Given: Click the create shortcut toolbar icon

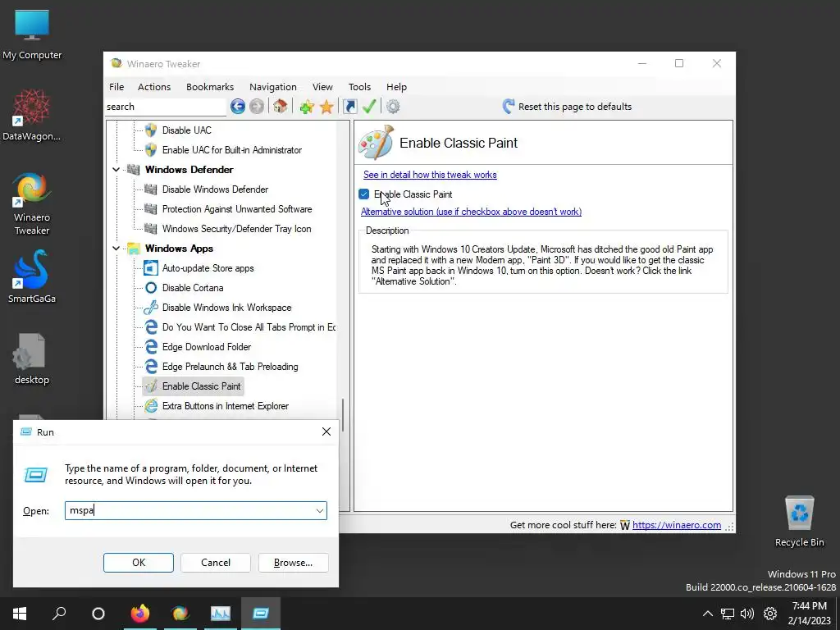Looking at the screenshot, I should pyautogui.click(x=349, y=107).
